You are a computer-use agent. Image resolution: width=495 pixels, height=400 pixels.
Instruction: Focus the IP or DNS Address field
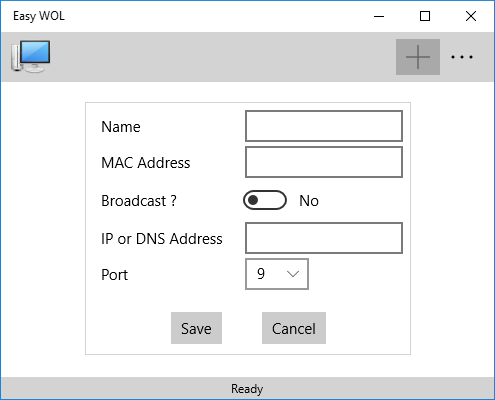(324, 238)
